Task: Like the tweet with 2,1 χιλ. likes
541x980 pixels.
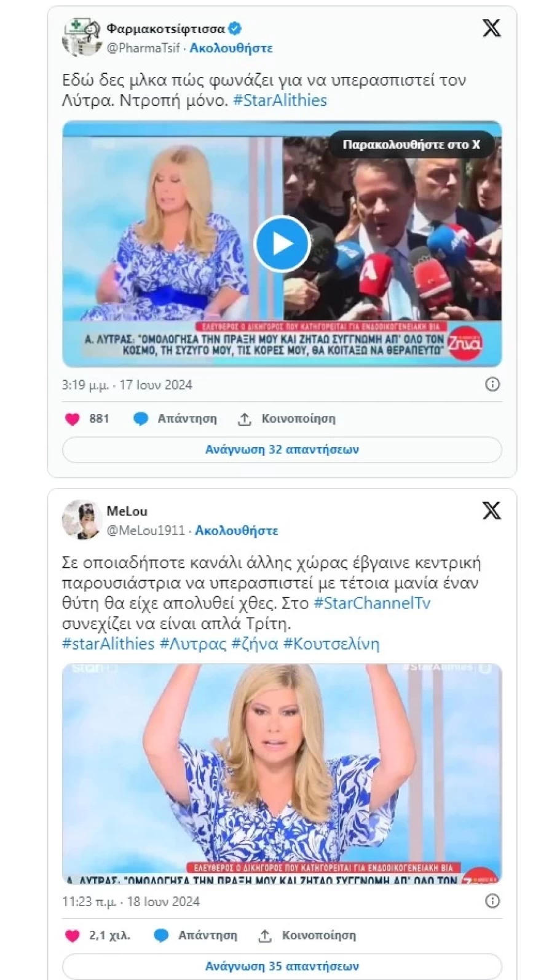Action: coord(72,936)
